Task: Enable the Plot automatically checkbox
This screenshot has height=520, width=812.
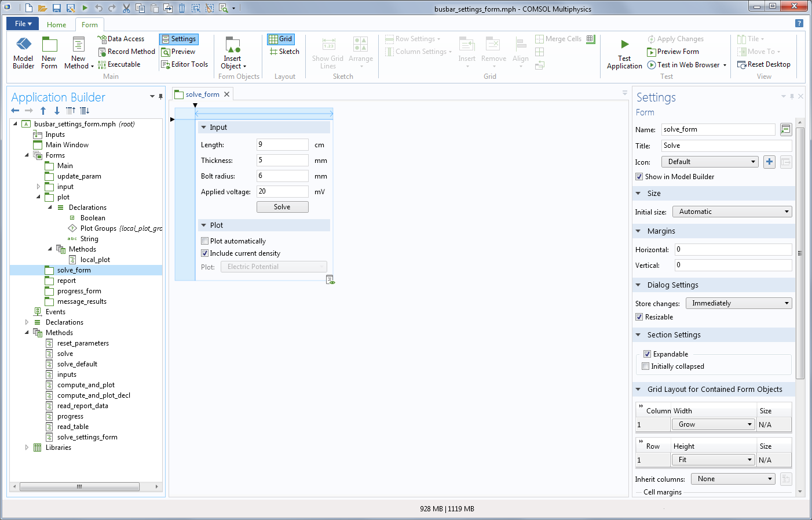Action: [205, 241]
